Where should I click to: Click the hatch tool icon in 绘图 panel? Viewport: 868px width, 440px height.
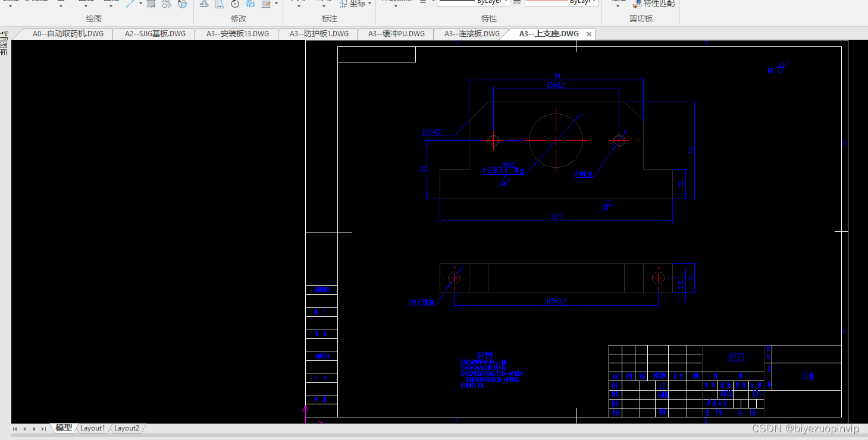151,4
